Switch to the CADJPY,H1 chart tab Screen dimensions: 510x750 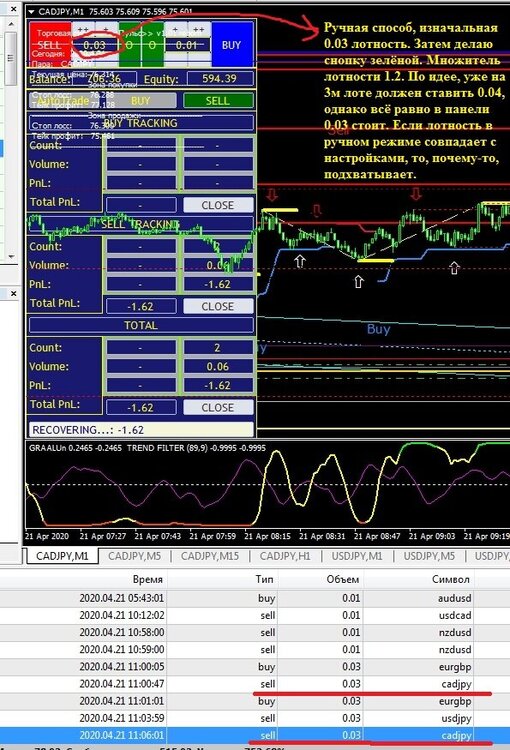(x=285, y=556)
